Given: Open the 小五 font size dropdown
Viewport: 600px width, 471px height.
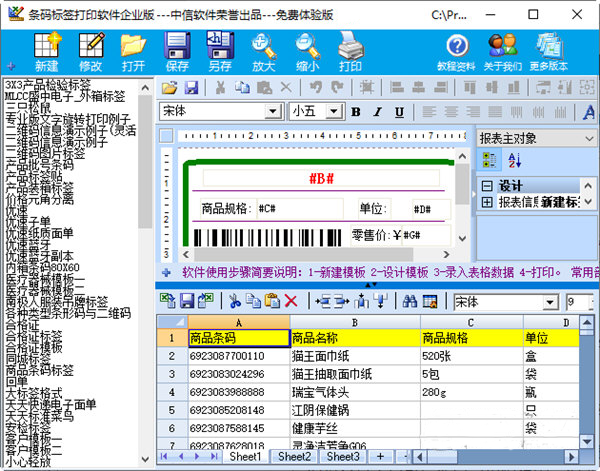Looking at the screenshot, I should coord(334,112).
